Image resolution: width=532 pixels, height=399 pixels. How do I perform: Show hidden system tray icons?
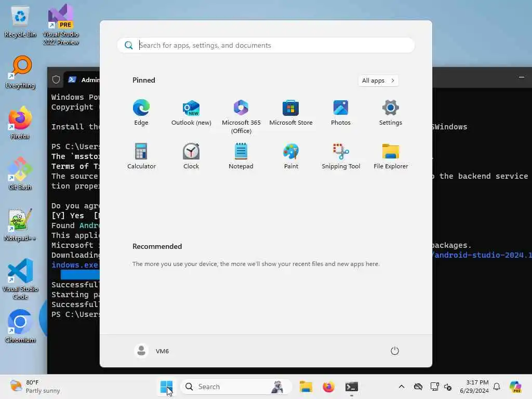coord(402,387)
